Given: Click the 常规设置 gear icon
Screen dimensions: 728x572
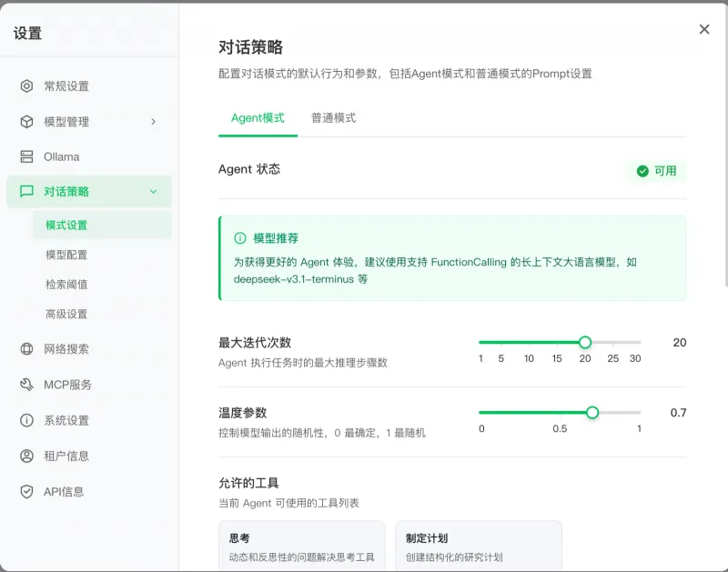Looking at the screenshot, I should click(27, 86).
